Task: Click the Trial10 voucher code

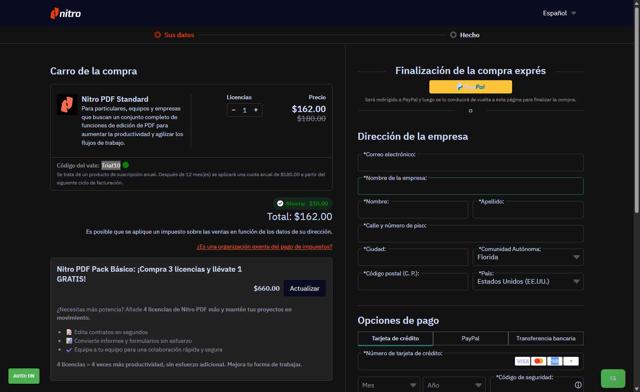Action: [111, 165]
